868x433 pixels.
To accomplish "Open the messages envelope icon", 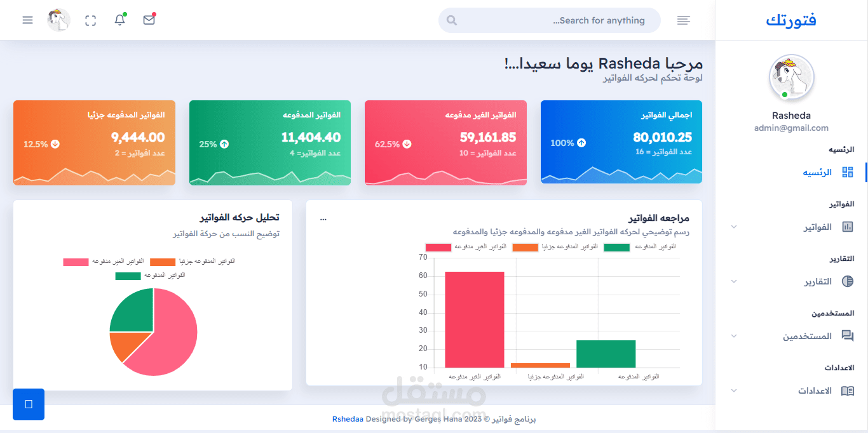I will coord(149,20).
